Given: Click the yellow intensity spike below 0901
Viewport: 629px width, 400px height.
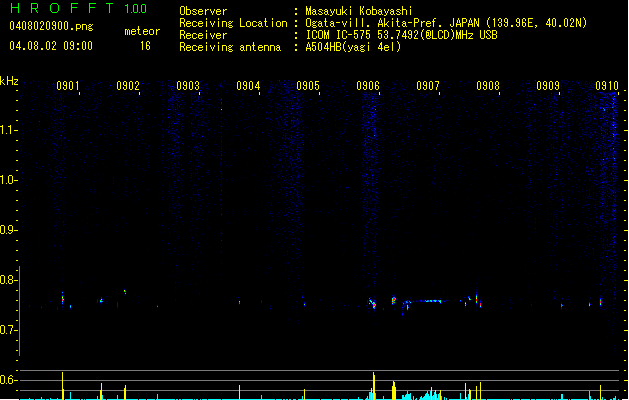Looking at the screenshot, I should point(63,386).
